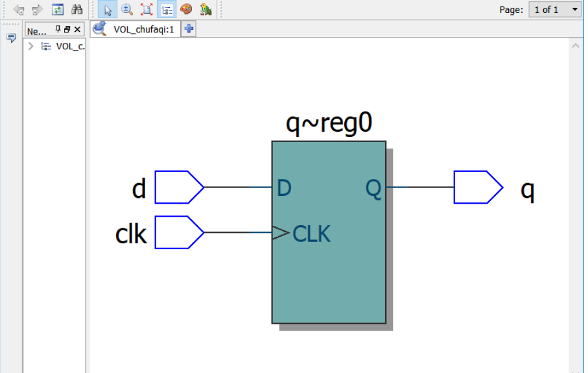Click the q~reg0 label text

[329, 123]
